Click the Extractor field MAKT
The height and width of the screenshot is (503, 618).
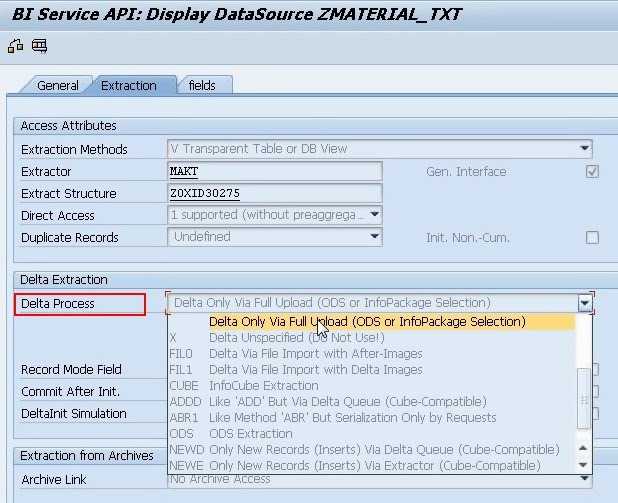[275, 171]
